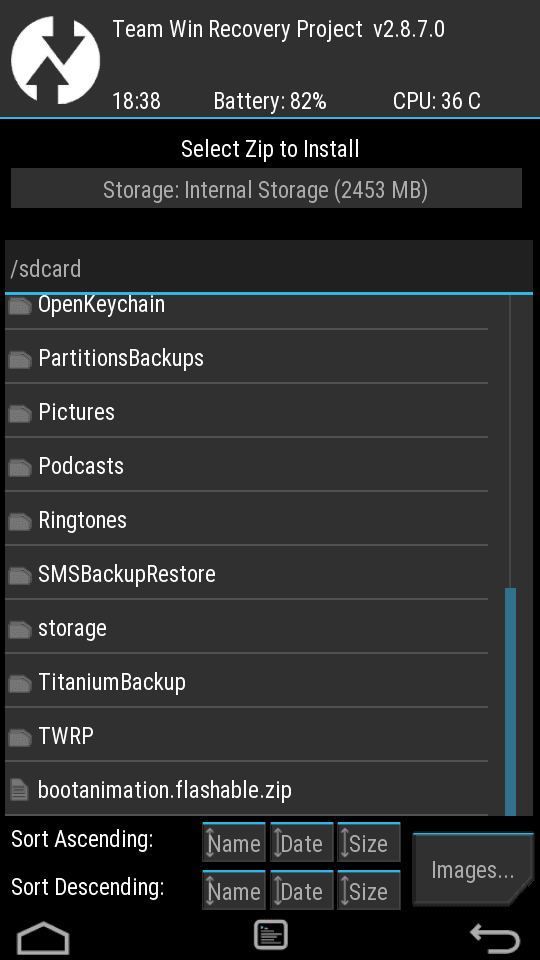Viewport: 540px width, 960px height.
Task: Click the Images... button
Action: click(x=473, y=870)
